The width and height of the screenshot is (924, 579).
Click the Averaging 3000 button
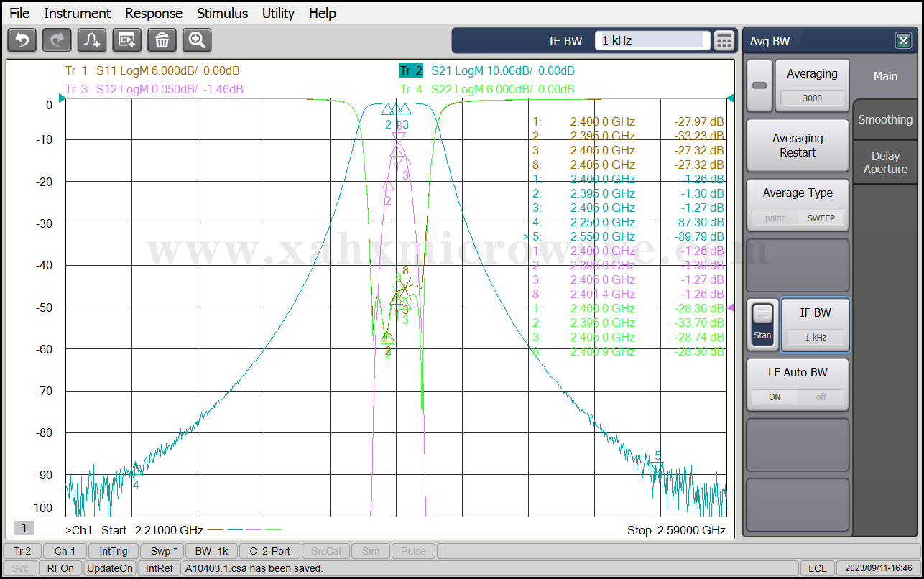tap(812, 85)
